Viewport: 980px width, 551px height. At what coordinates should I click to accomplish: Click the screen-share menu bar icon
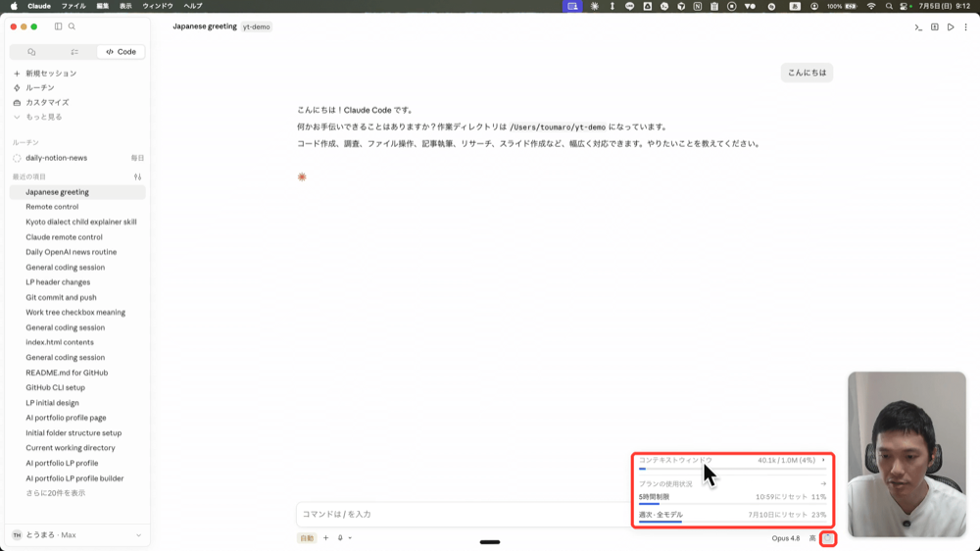pyautogui.click(x=572, y=6)
